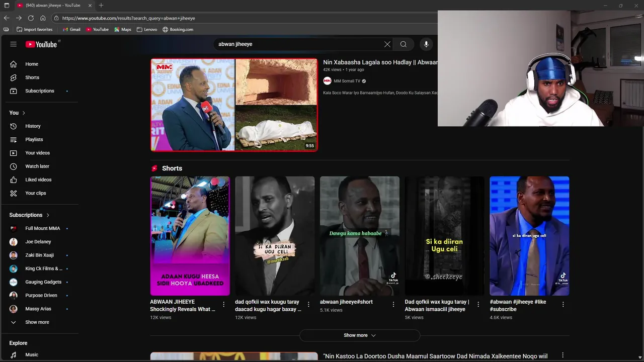Open Gmail bookmark

point(71,30)
